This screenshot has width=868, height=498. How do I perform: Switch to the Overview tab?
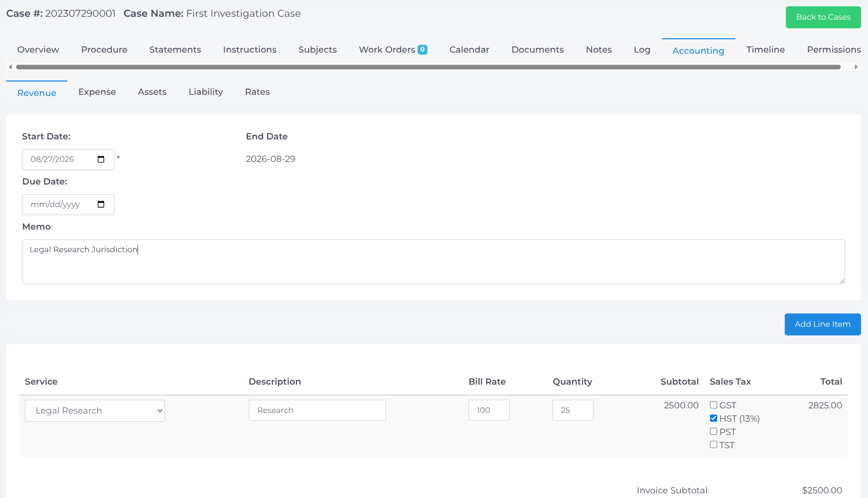[38, 50]
